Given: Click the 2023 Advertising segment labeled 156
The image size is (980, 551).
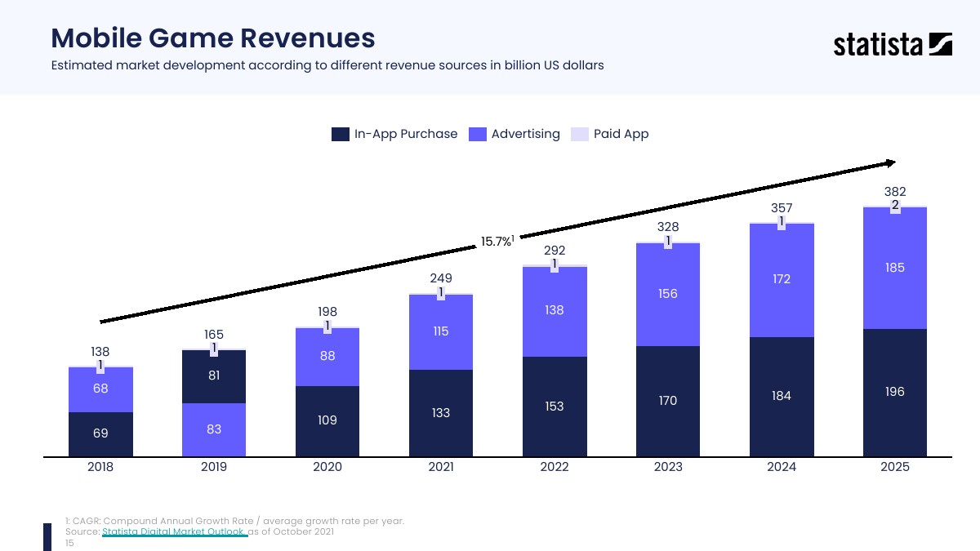Looking at the screenshot, I should click(668, 294).
